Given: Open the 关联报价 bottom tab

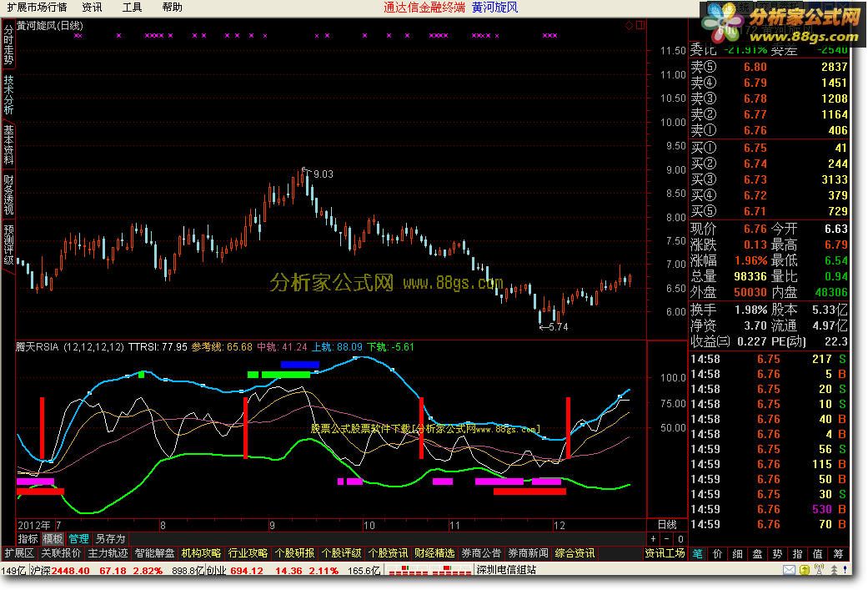Looking at the screenshot, I should [61, 553].
